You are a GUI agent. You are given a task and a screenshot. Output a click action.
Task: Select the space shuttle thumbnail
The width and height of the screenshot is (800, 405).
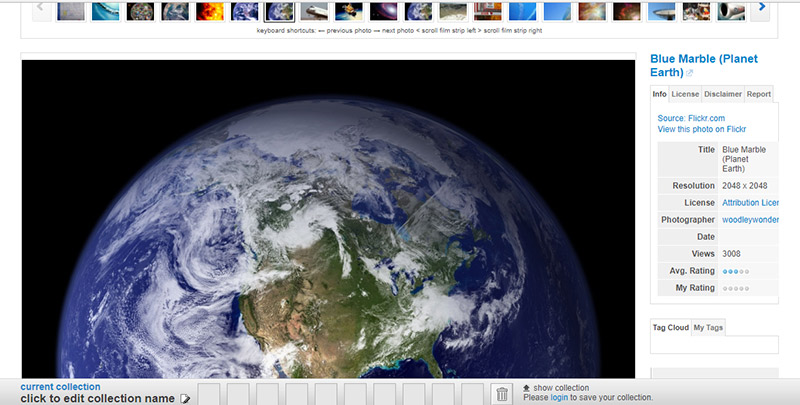[314, 11]
